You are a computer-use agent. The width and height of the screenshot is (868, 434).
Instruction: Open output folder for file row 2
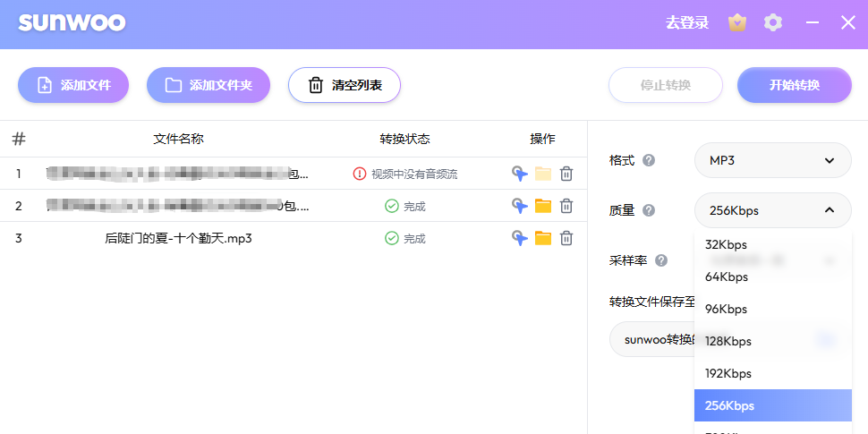542,206
